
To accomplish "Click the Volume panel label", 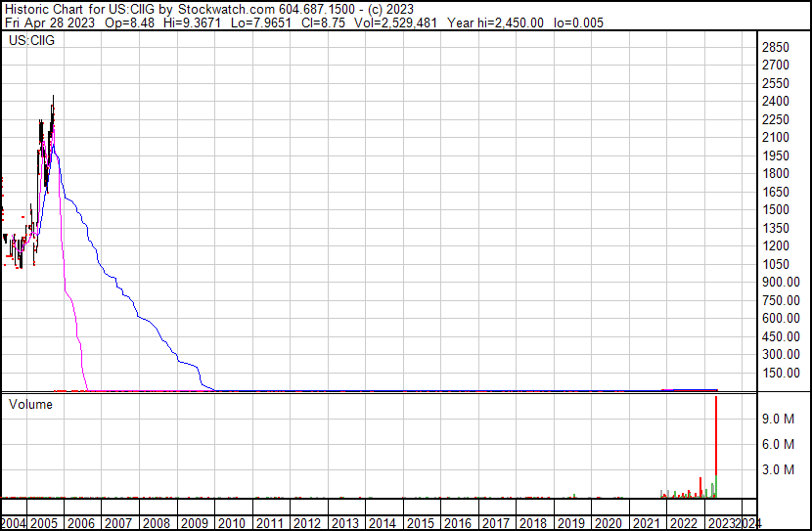I will click(30, 404).
